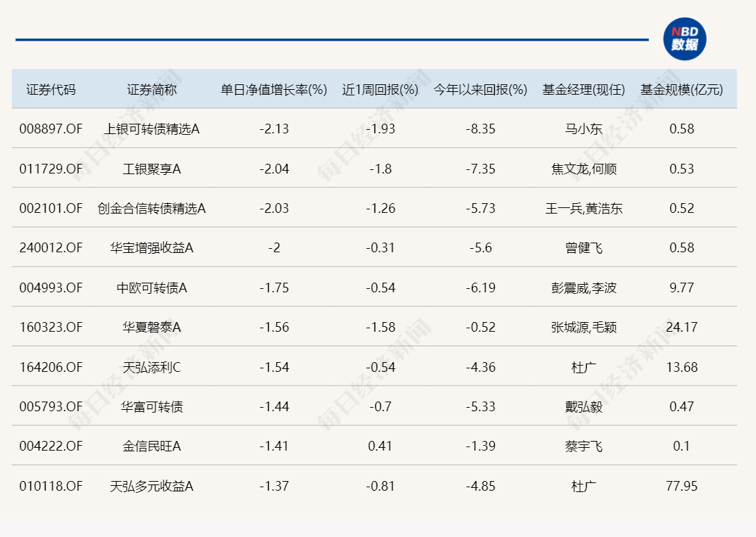Click fund name 创金合信转债精选A
This screenshot has height=537, width=756.
pos(152,208)
